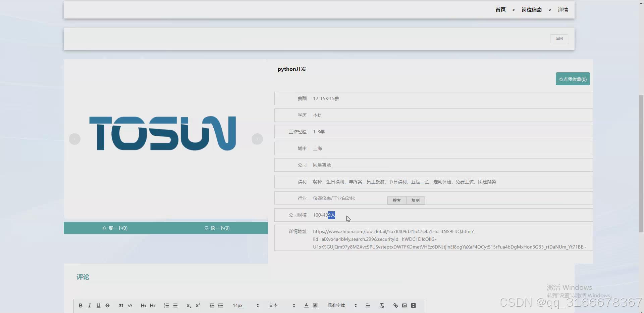The image size is (644, 313).
Task: Toggle strikethrough formatting in comment editor
Action: click(107, 306)
